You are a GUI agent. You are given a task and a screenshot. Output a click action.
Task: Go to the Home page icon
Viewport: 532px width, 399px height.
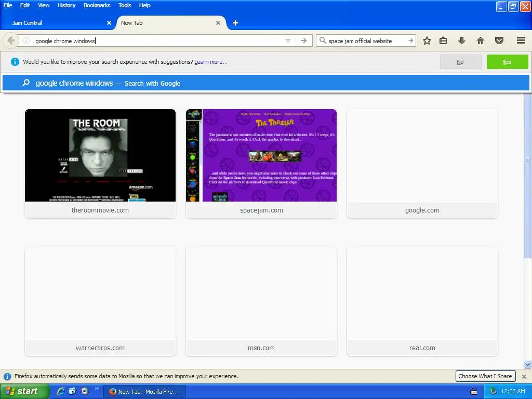pyautogui.click(x=480, y=41)
